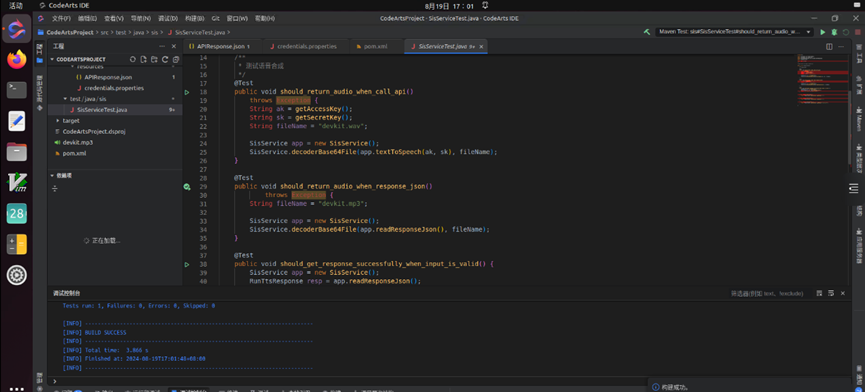Collapse all folders in CODEARTSPROJECT explorer
Image resolution: width=865 pixels, height=392 pixels.
pyautogui.click(x=175, y=59)
